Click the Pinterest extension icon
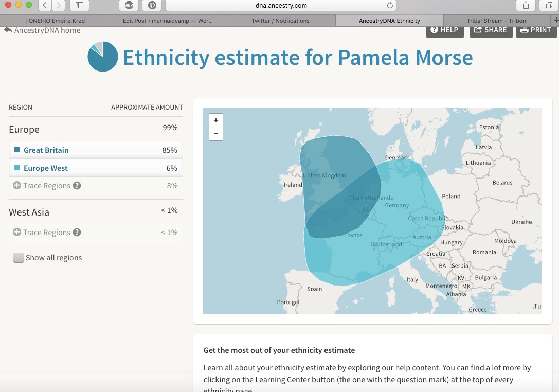The width and height of the screenshot is (559, 392). [x=152, y=5]
